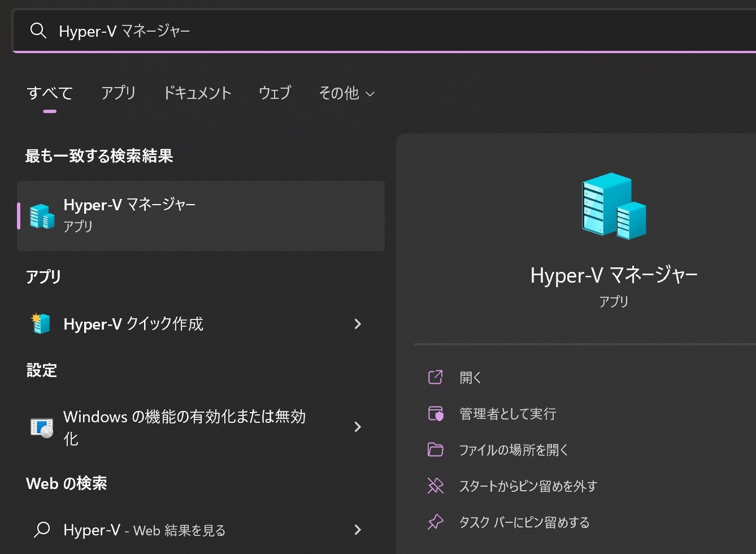The height and width of the screenshot is (554, 756).
Task: Expand Hyper-V Web 結果 chevron
Action: [x=357, y=530]
